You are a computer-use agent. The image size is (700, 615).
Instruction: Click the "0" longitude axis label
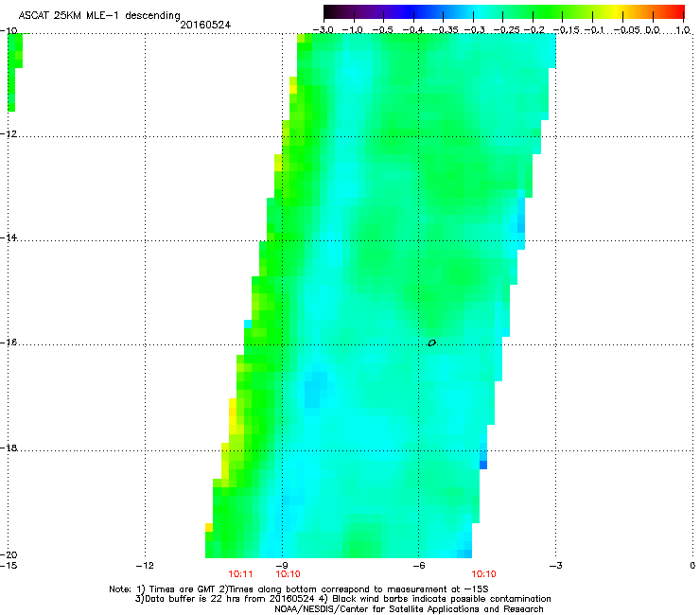click(x=692, y=566)
